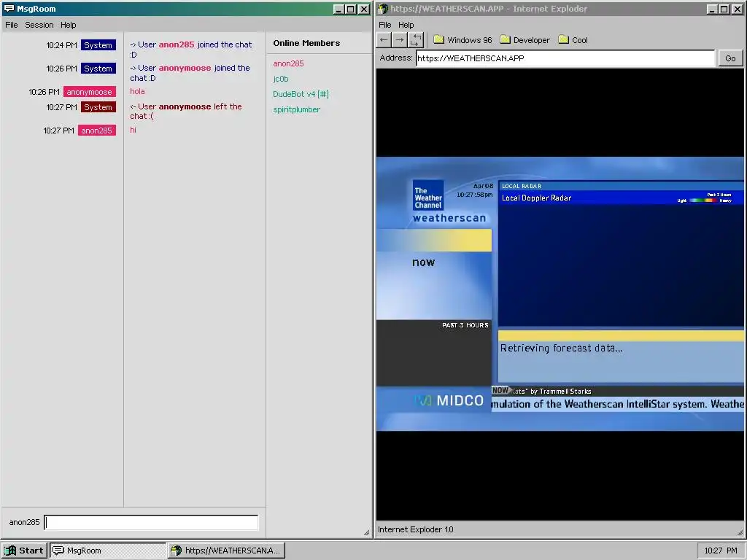
Task: Click the browser Back arrow button
Action: pos(384,40)
